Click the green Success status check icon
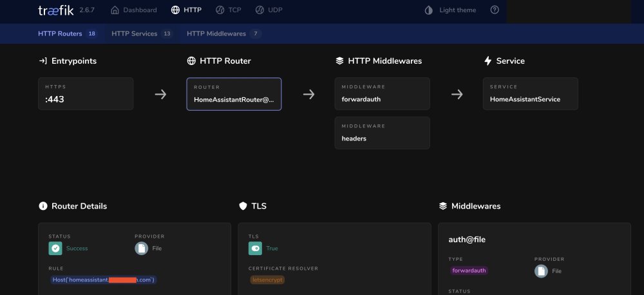644x295 pixels. pyautogui.click(x=55, y=248)
